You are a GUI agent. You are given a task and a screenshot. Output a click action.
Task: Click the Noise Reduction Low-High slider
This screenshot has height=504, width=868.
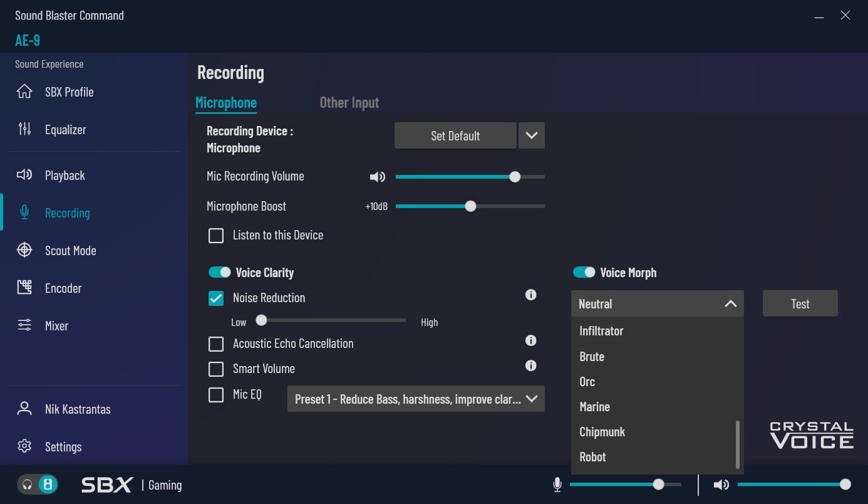tap(331, 320)
